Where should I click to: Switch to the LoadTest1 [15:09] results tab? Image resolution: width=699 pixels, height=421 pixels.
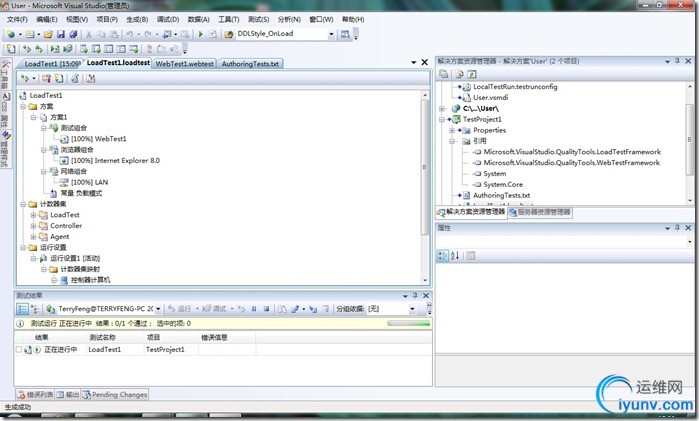click(x=52, y=64)
